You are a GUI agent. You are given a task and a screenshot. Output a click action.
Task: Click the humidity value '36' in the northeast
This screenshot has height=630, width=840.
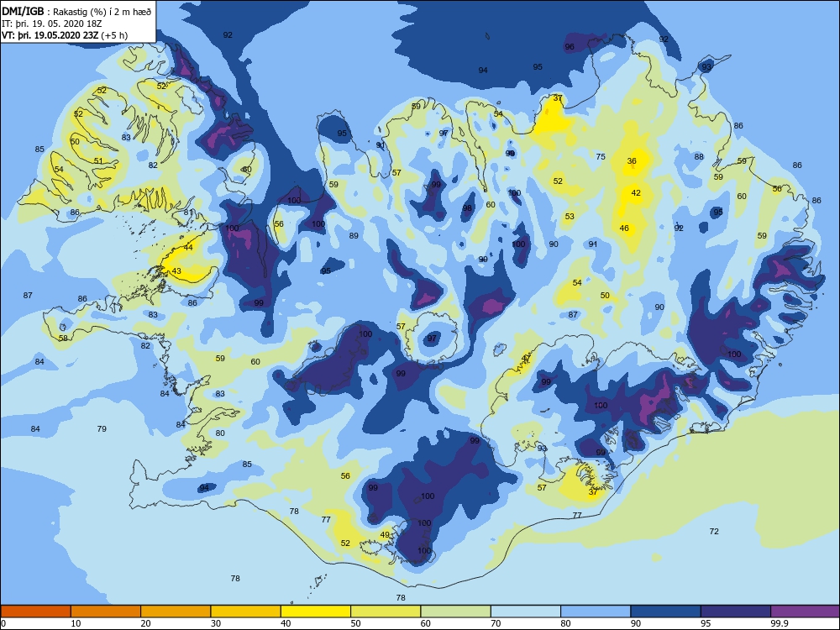tap(632, 160)
